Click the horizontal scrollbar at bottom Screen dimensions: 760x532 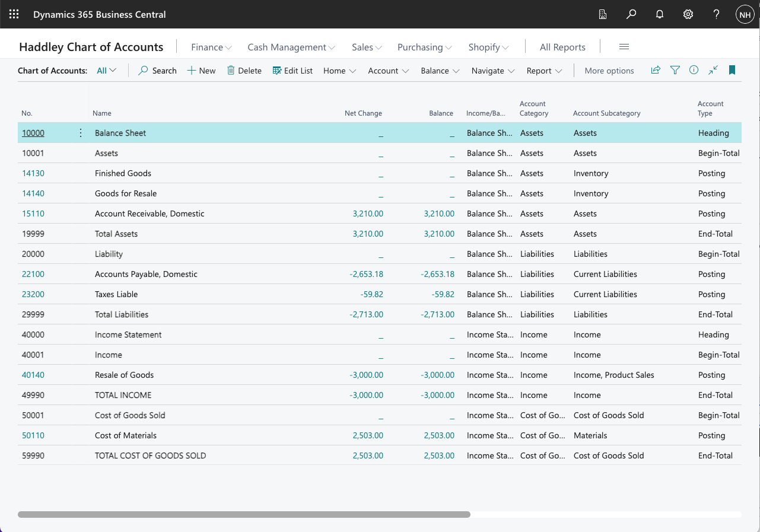244,514
